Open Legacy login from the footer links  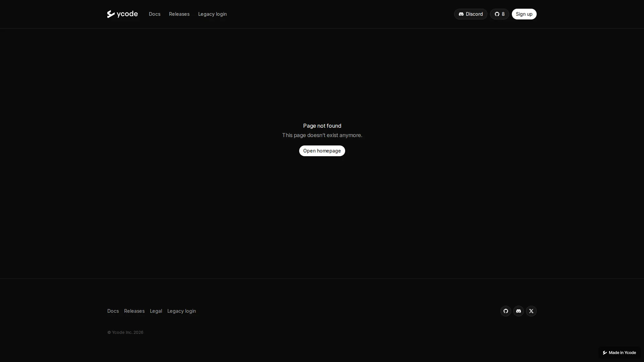181,311
